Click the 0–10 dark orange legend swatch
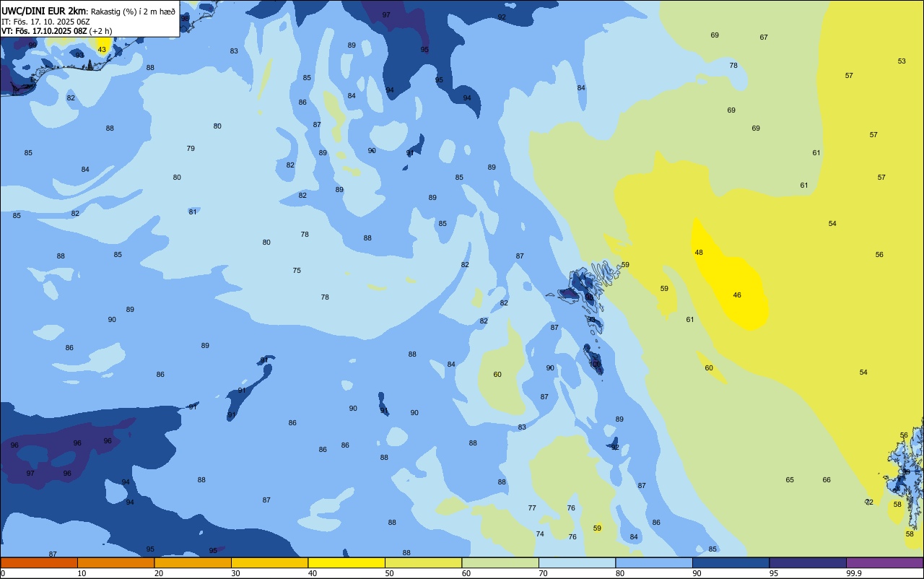 click(x=39, y=562)
